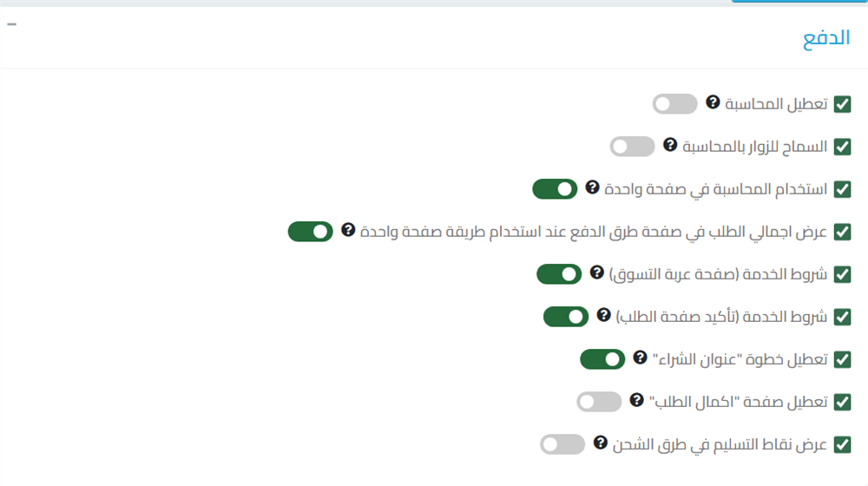The image size is (868, 486).
Task: Switch off تعطيل خطوة "عنوان الشراء" toggle
Action: pos(602,359)
